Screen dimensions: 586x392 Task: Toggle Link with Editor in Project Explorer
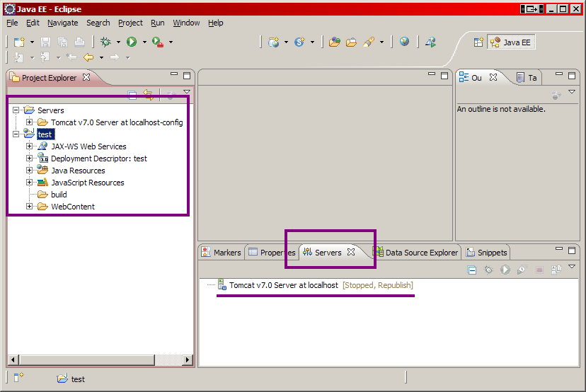coord(148,94)
